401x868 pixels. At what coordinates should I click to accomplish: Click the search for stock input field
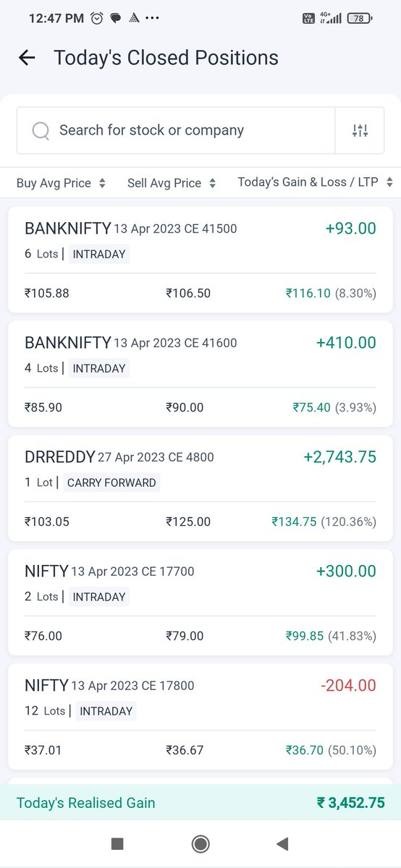176,131
